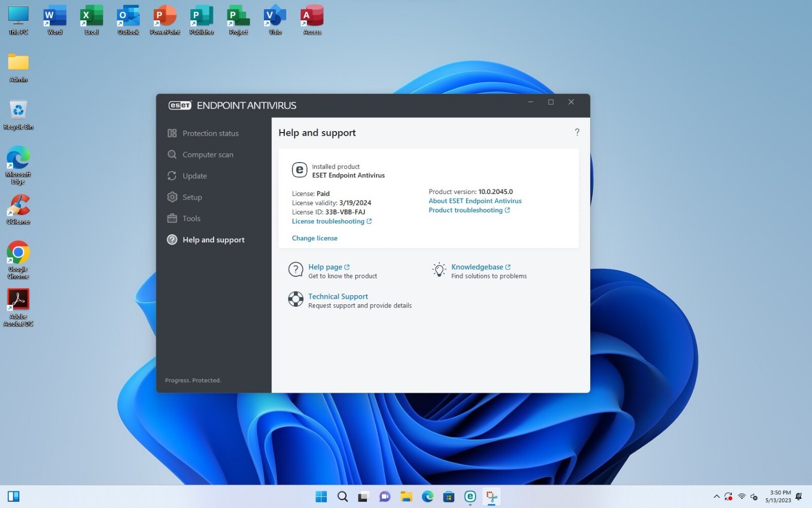Click the product version 10.0.2045.0 text
Viewport: 812px width, 508px height.
[496, 192]
